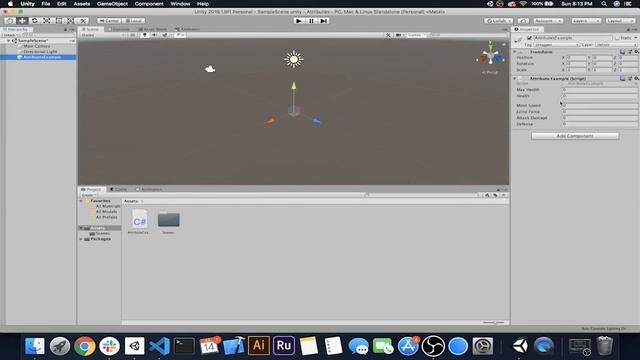This screenshot has width=640, height=360.
Task: Select the Rotate tool in toolbar
Action: (x=34, y=20)
